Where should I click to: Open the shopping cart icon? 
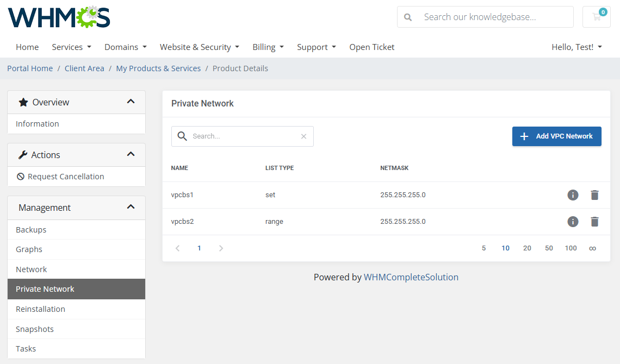(x=597, y=17)
